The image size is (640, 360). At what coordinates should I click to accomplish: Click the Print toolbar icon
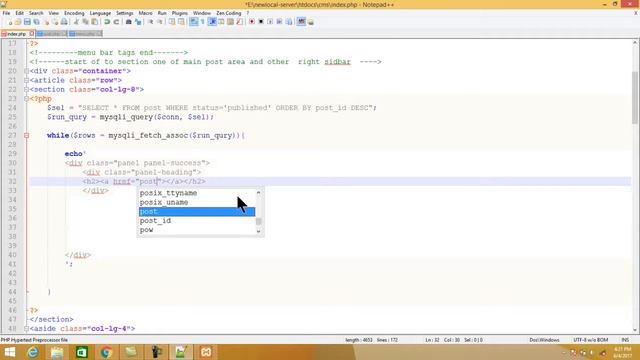[x=64, y=22]
